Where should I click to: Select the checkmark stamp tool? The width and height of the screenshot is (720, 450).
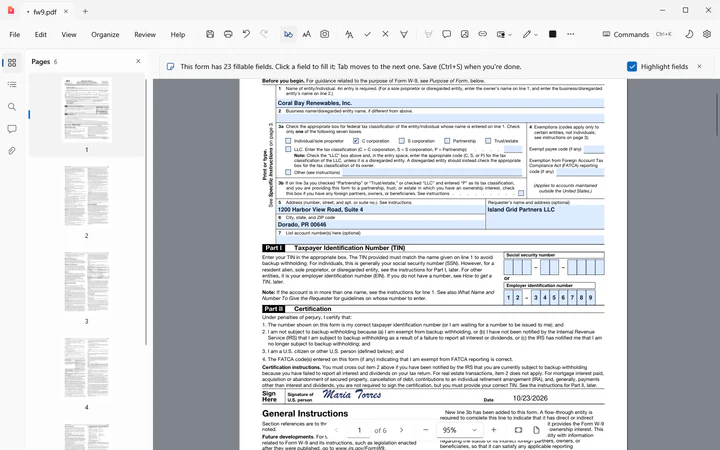pos(367,34)
